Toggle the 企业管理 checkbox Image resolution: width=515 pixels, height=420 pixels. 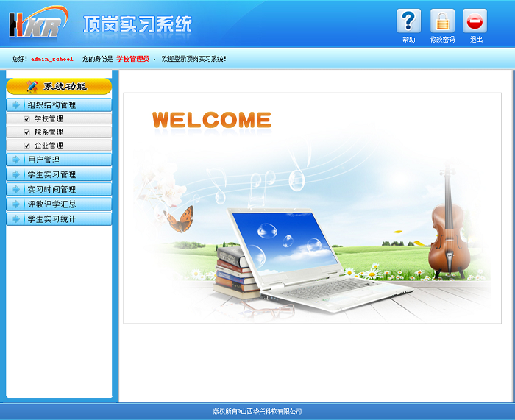pyautogui.click(x=27, y=146)
